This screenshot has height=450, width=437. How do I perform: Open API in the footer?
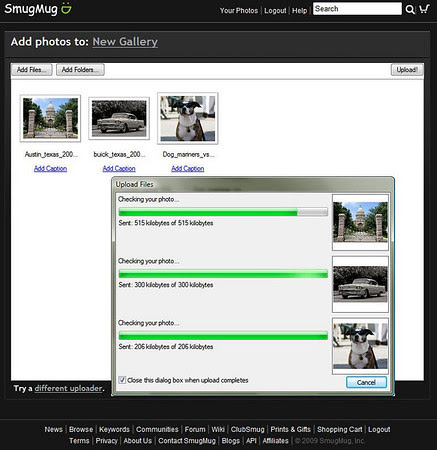click(x=251, y=441)
